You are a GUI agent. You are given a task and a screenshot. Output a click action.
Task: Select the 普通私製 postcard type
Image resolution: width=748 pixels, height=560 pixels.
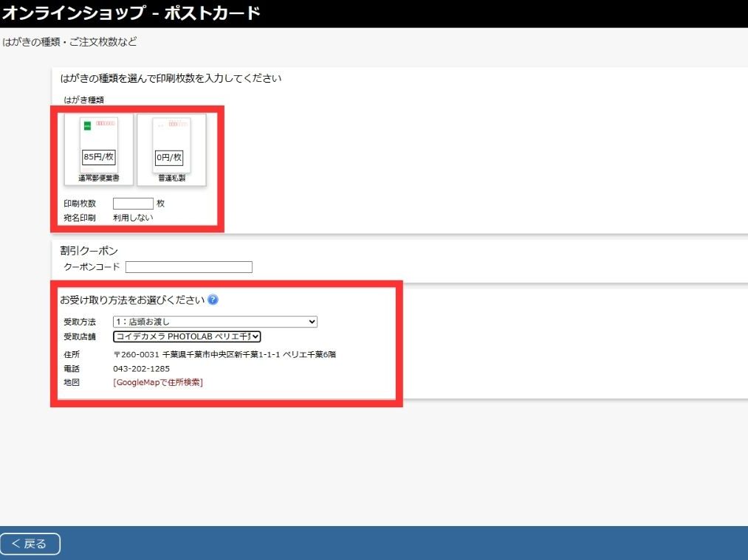(171, 148)
